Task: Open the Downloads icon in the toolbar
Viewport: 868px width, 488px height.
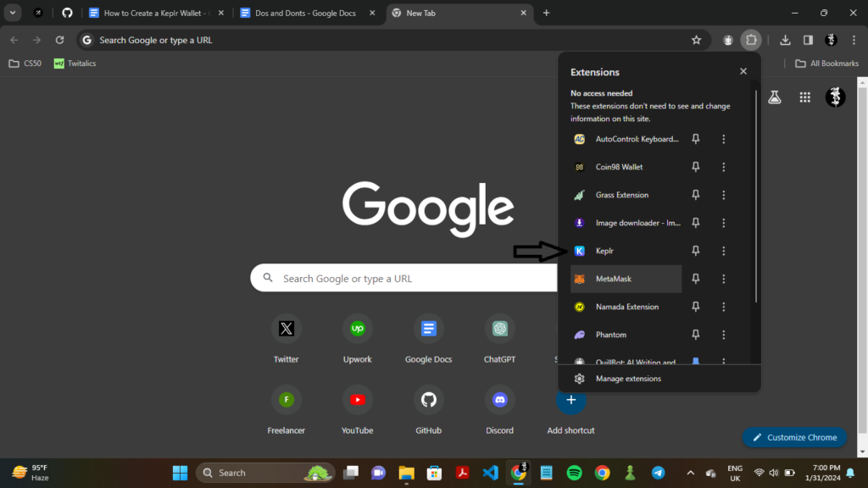Action: tap(784, 40)
